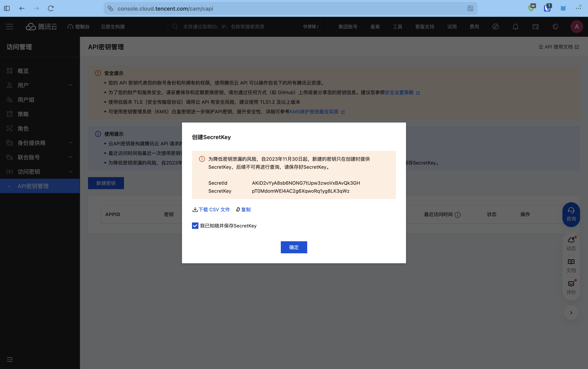The width and height of the screenshot is (588, 369).
Task: Open the hamburger menu in top bar
Action: click(x=10, y=27)
